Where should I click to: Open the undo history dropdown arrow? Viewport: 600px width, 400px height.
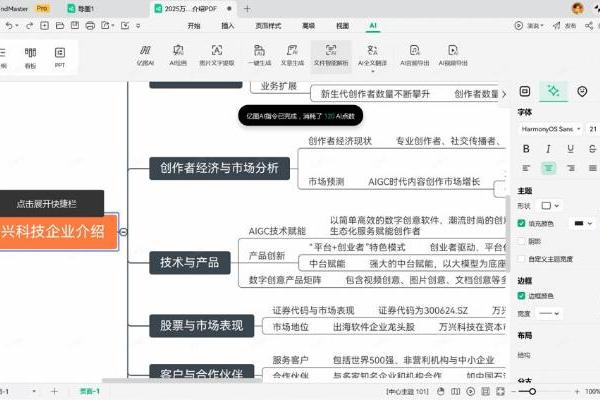(17, 26)
